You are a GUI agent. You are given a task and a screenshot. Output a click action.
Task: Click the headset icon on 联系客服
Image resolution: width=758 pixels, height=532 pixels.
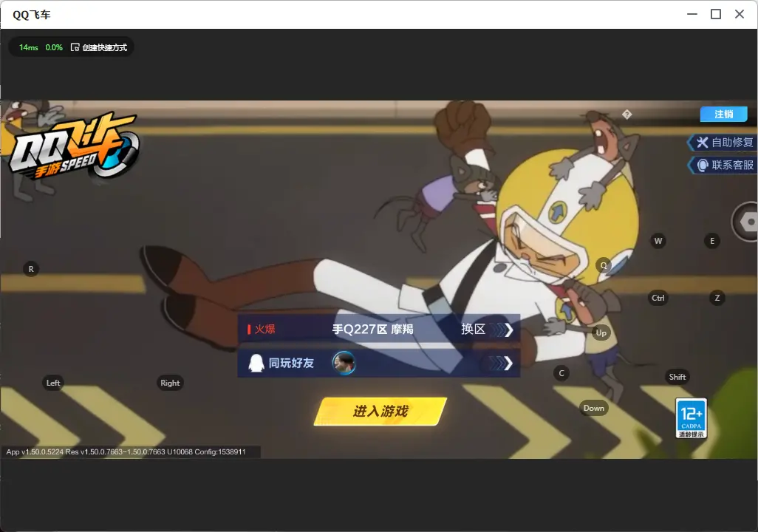pyautogui.click(x=703, y=166)
